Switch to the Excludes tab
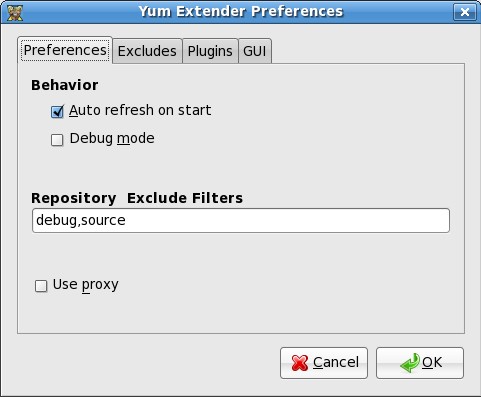Screen dimensions: 481x397 click(147, 51)
